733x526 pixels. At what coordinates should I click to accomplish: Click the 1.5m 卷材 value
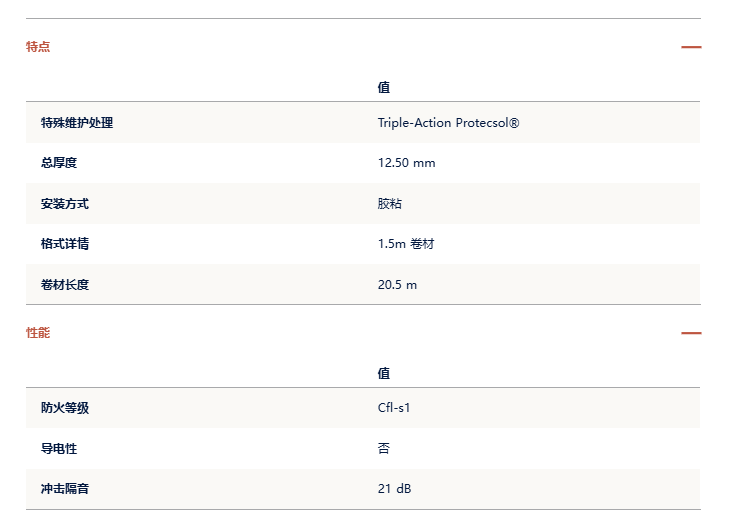(406, 244)
